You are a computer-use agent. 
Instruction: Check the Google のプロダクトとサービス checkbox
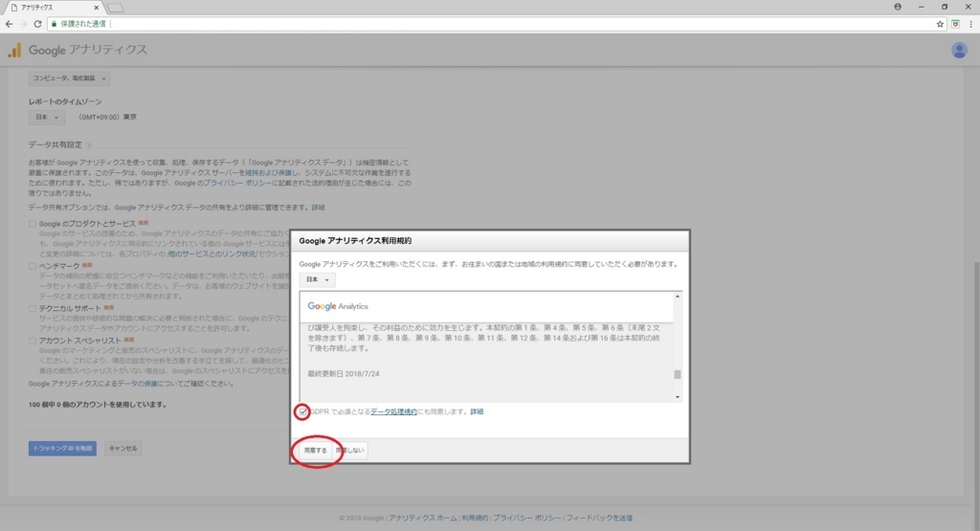[x=32, y=224]
